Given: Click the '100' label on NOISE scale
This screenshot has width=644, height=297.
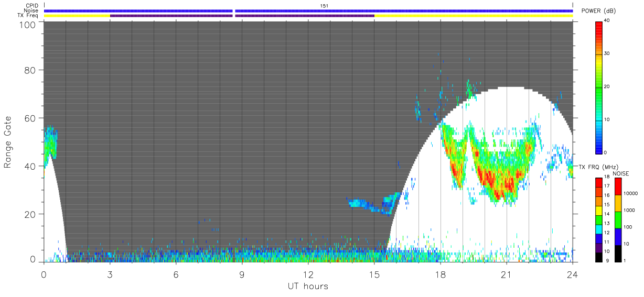Looking at the screenshot, I should click(628, 227).
